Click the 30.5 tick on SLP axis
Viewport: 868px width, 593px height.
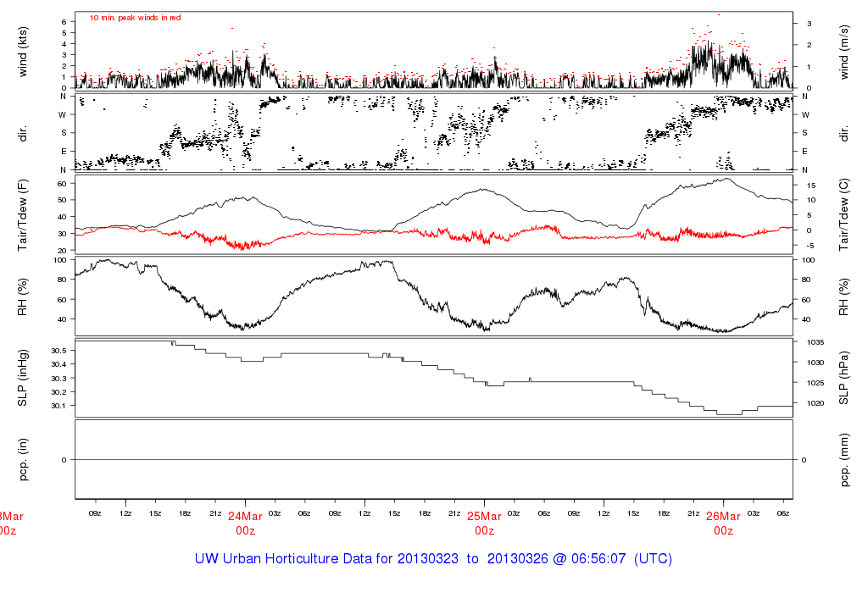tap(58, 351)
